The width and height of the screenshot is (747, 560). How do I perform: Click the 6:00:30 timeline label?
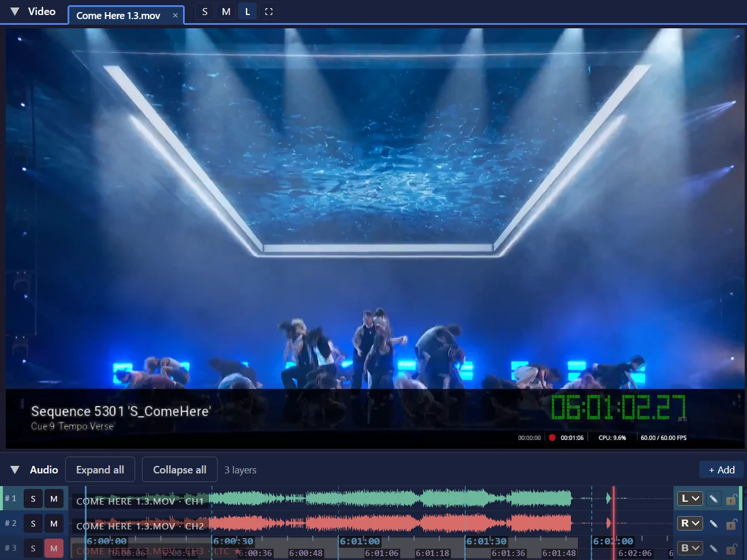pos(233,541)
